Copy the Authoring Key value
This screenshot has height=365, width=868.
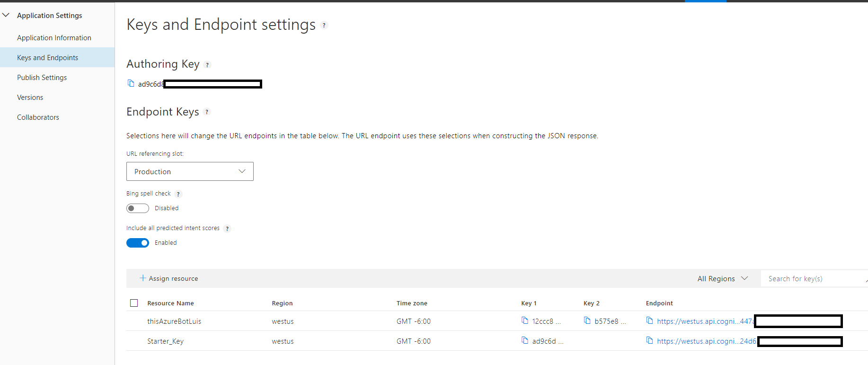pyautogui.click(x=131, y=83)
